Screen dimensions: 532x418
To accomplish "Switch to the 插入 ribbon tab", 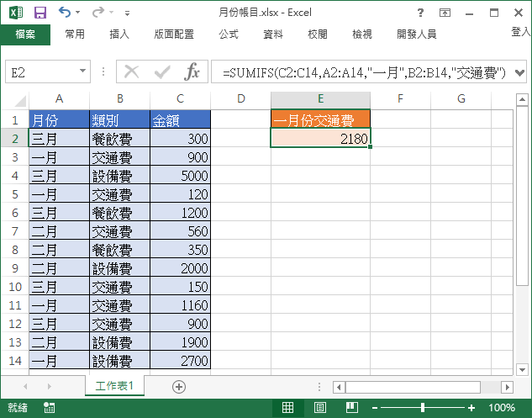I will click(119, 34).
